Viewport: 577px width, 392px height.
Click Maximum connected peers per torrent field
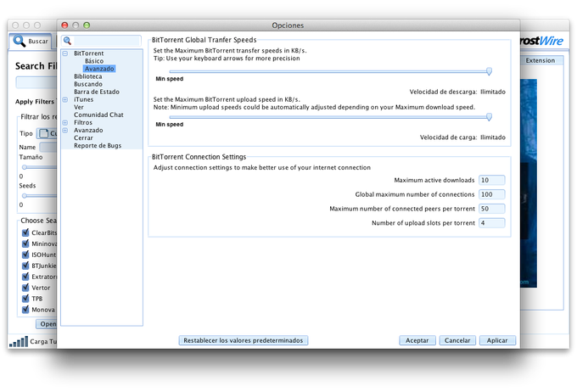492,209
